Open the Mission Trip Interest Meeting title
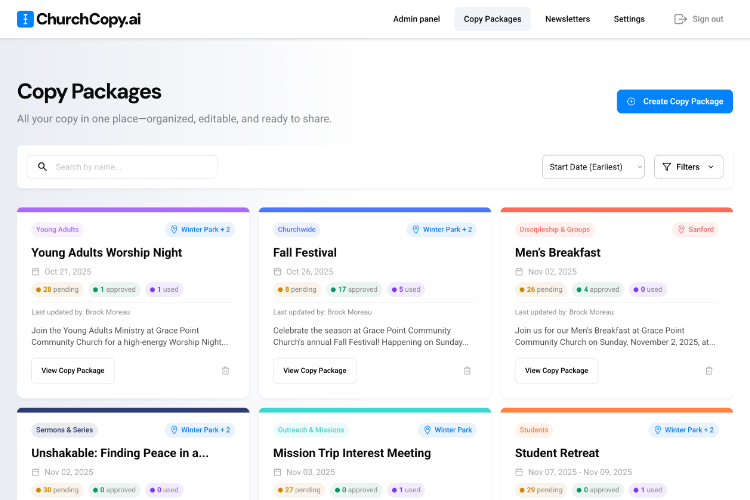750x500 pixels. tap(352, 453)
